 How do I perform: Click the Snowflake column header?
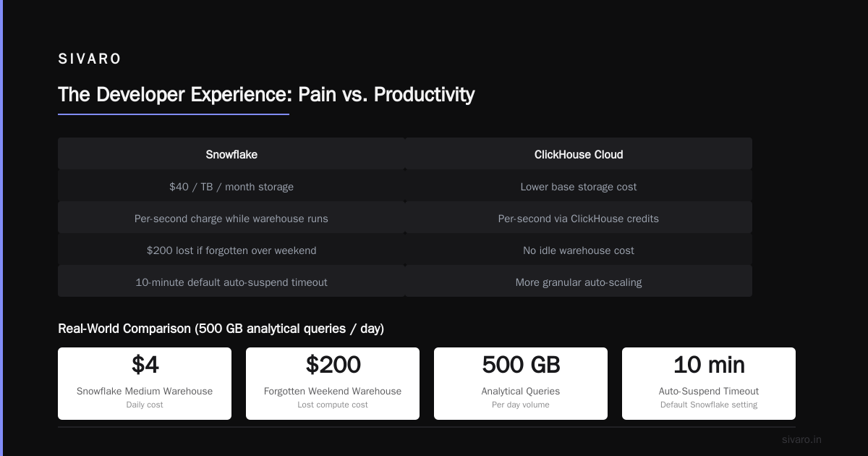coord(231,154)
